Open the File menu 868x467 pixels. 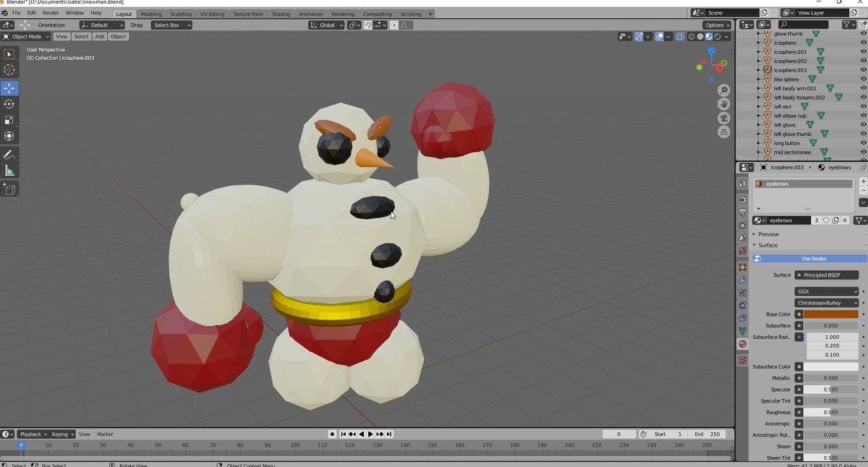tap(16, 13)
